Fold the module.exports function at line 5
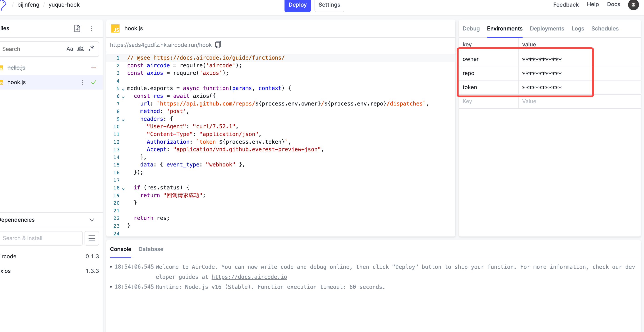644x332 pixels. click(123, 89)
